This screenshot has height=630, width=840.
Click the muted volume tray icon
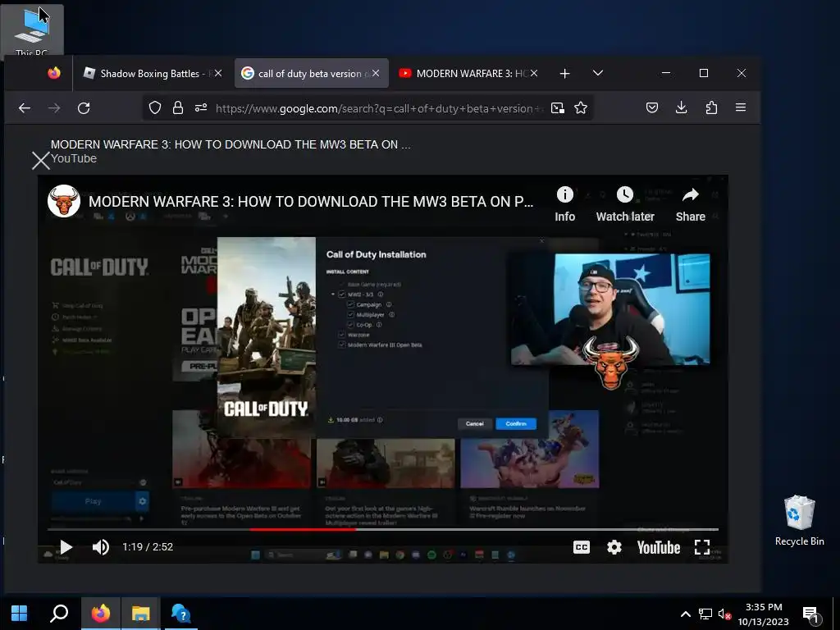724,614
